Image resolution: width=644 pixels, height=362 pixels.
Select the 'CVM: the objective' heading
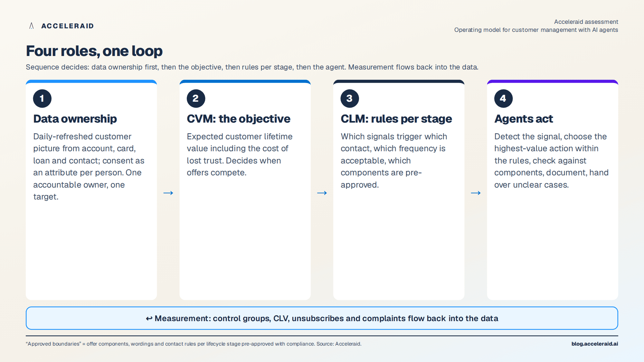pos(239,119)
